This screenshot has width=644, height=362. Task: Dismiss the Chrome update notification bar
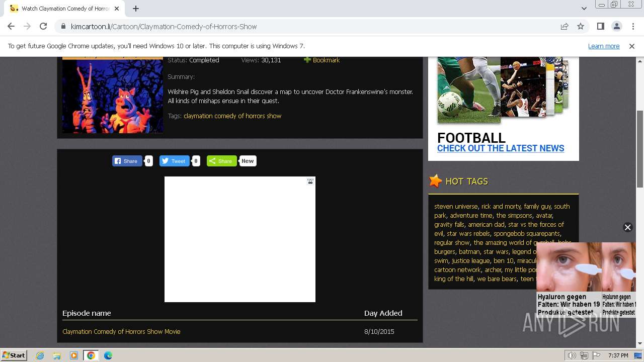click(x=632, y=46)
